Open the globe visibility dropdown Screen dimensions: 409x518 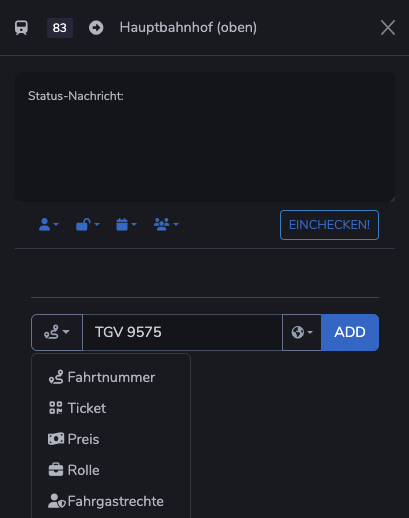(302, 332)
